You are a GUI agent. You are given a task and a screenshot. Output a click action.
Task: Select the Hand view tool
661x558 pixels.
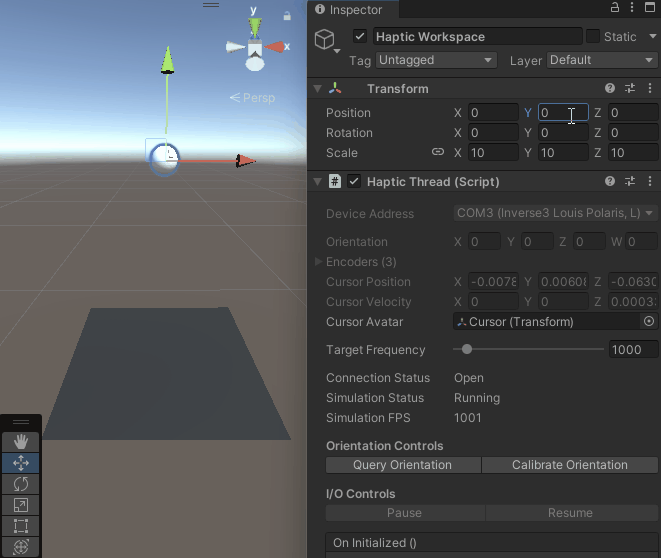coord(21,442)
